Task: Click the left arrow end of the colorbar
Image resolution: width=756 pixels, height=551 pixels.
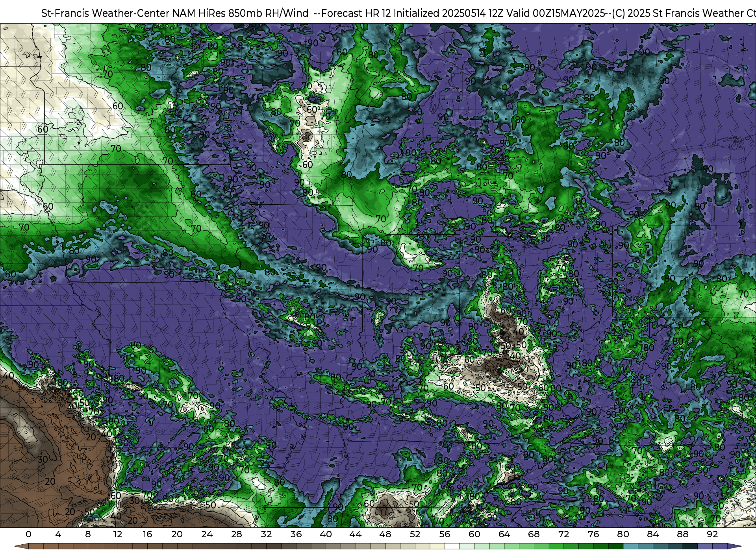Action: coord(21,546)
